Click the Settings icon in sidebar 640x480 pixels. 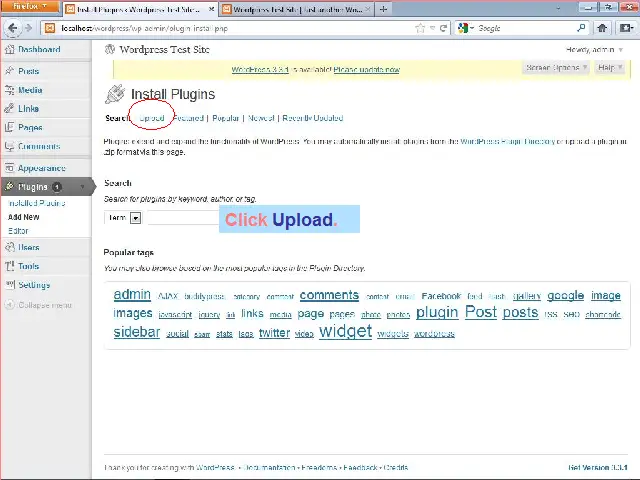tap(9, 284)
